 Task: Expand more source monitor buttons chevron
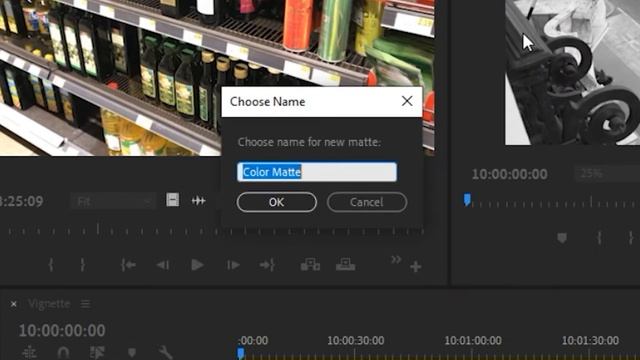coord(396,260)
